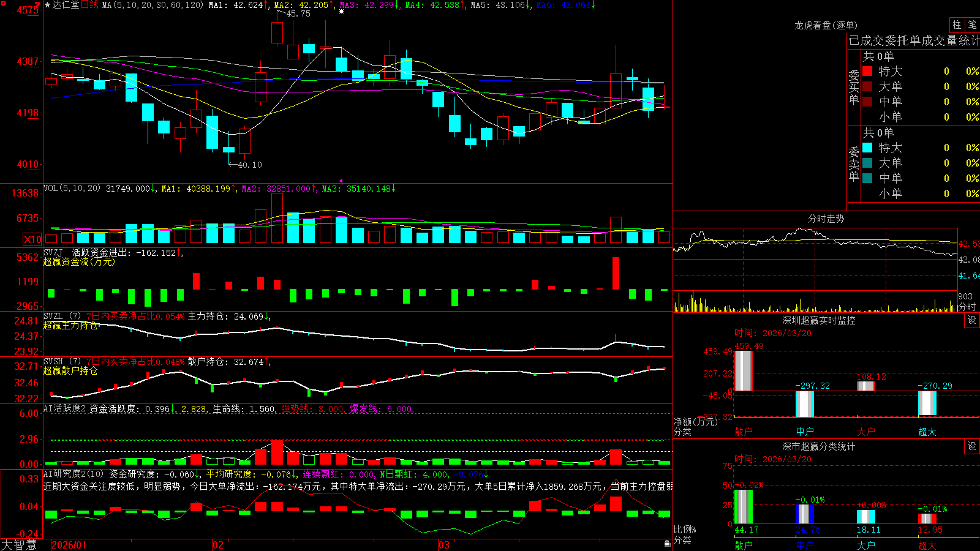This screenshot has height=551, width=980.
Task: Click the red 超大 ratio bar at 12.95
Action: point(927,519)
